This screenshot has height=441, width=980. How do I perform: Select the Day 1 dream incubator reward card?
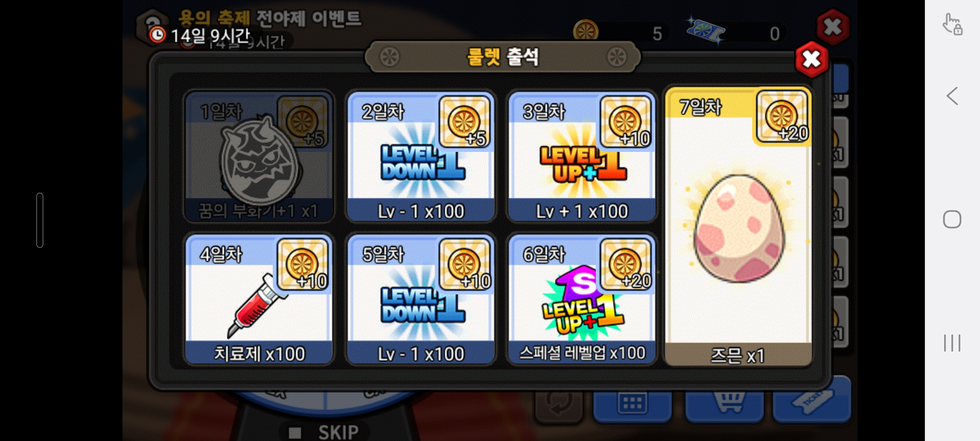click(x=259, y=157)
